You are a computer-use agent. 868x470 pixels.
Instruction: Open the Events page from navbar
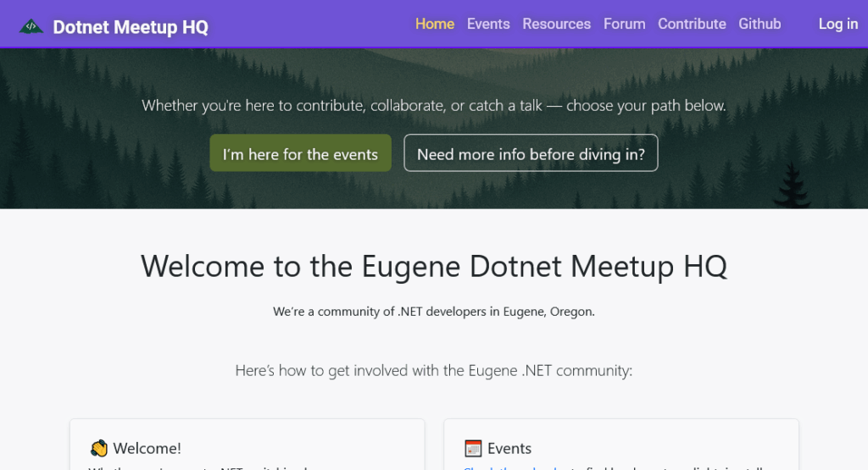488,24
